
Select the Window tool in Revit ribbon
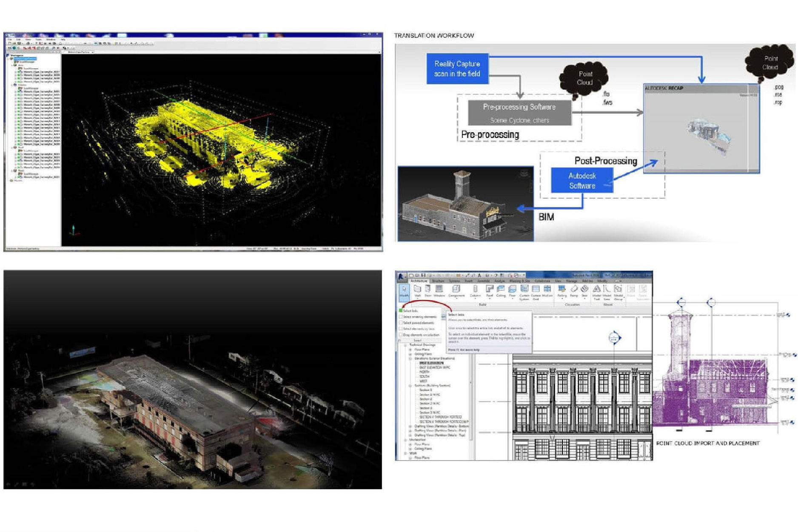click(x=439, y=291)
